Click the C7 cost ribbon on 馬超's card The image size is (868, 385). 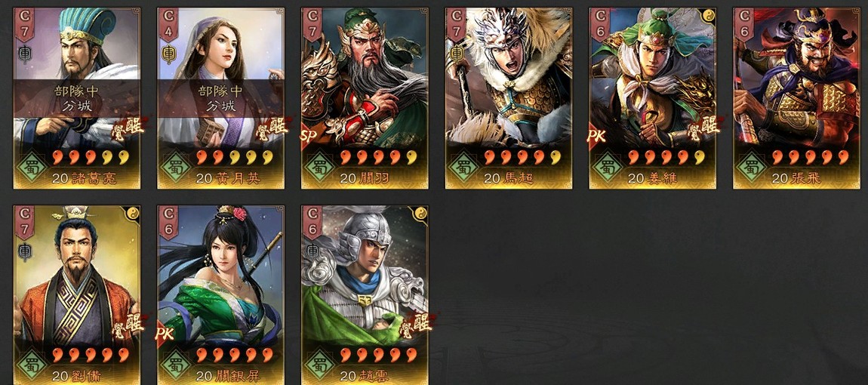(456, 24)
